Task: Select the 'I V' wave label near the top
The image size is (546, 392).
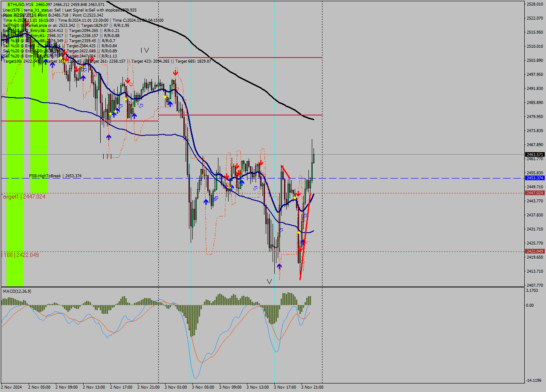Action: 145,50
